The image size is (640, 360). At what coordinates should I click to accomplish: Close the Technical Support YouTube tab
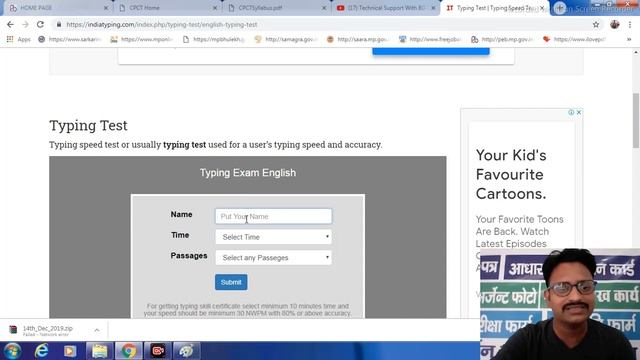point(433,8)
